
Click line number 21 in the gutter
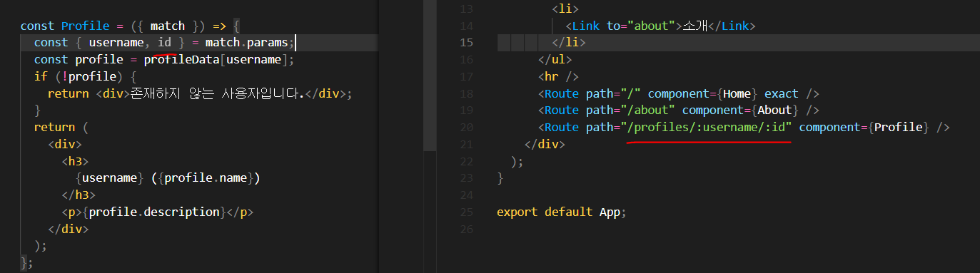click(x=466, y=145)
